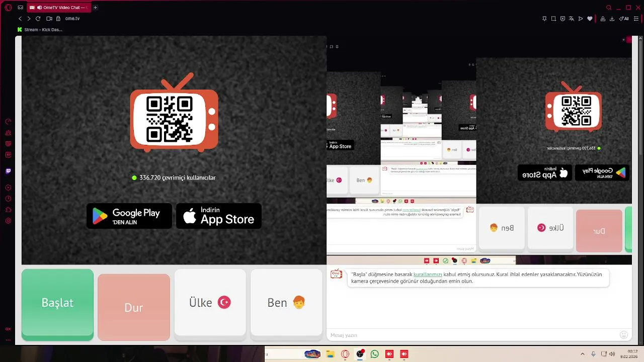This screenshot has width=644, height=362.
Task: Get the app on Google Play
Action: (129, 216)
